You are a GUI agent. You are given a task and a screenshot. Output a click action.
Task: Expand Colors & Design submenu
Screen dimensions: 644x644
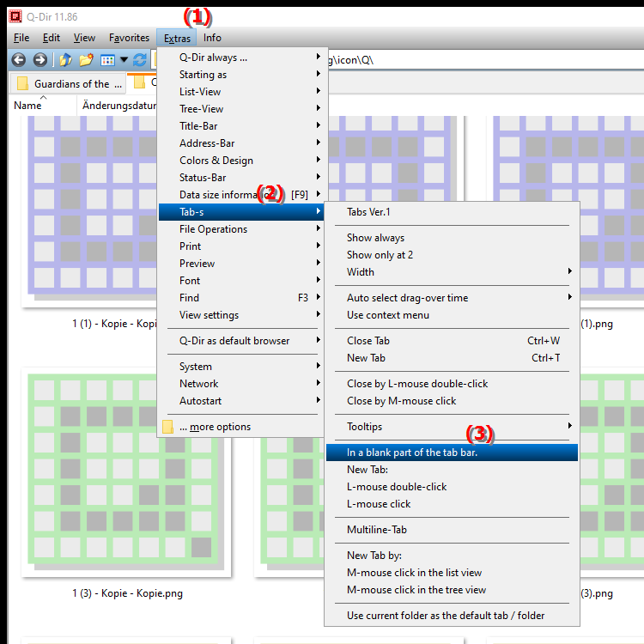coord(241,161)
